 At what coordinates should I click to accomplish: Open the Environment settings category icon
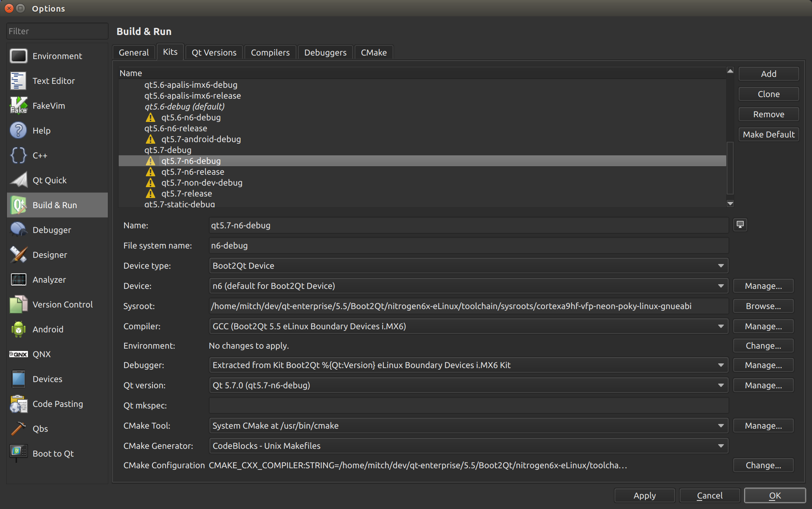click(x=18, y=56)
